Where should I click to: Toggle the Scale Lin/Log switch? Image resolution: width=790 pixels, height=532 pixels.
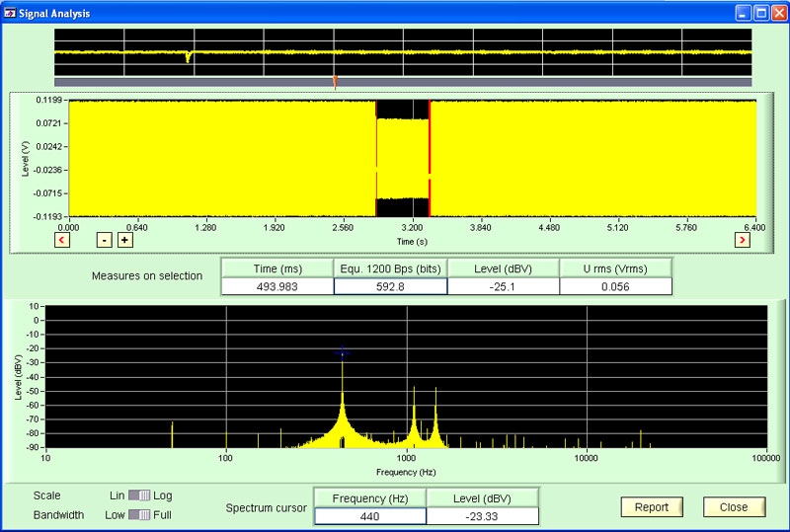coord(139,495)
